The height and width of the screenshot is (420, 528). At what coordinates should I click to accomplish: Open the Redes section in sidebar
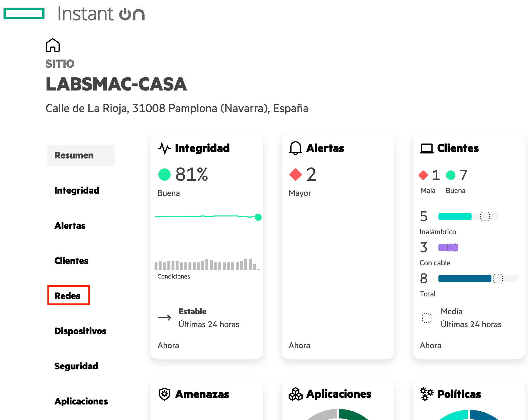click(68, 296)
